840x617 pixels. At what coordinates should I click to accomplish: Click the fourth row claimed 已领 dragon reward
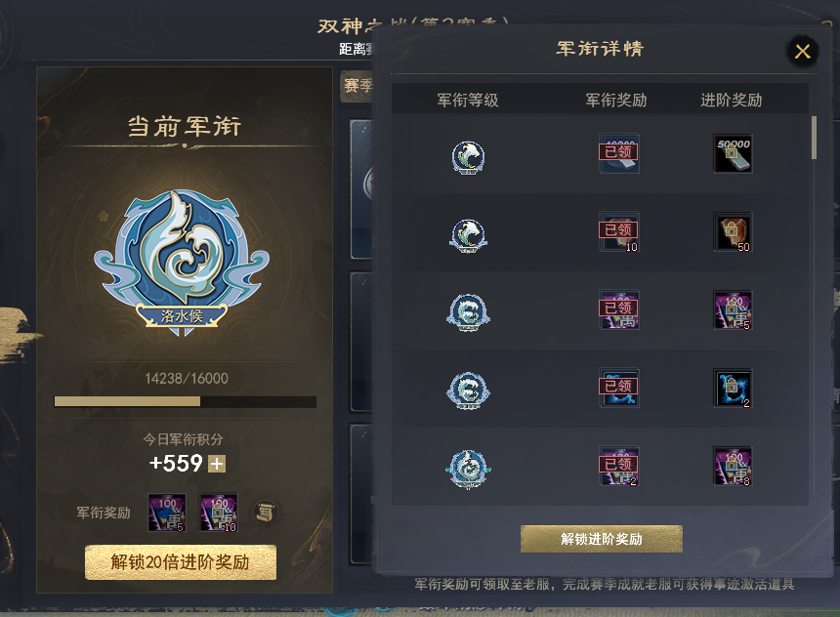(618, 388)
